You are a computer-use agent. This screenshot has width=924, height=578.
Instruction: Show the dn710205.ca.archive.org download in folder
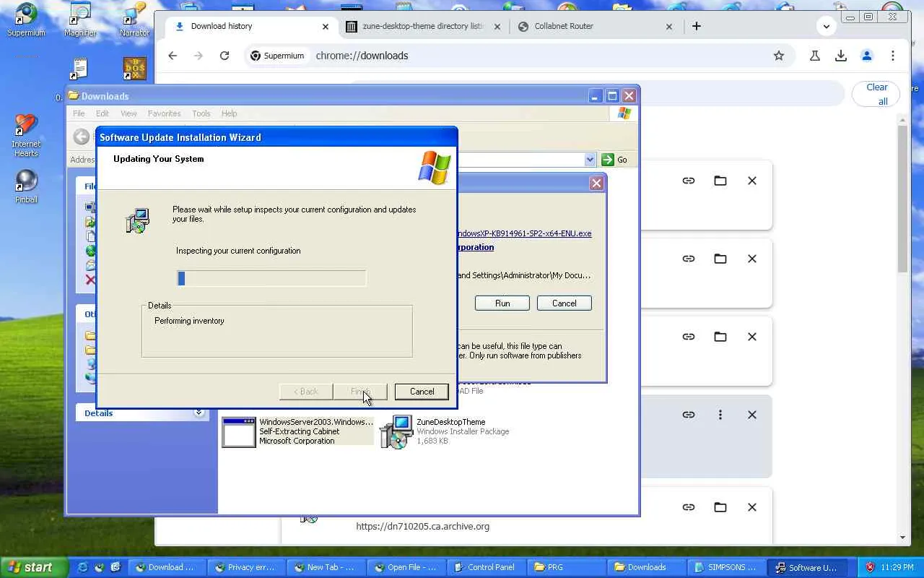click(720, 507)
